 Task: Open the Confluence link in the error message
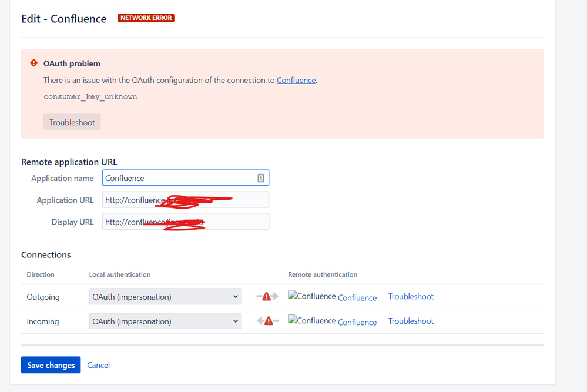point(296,80)
